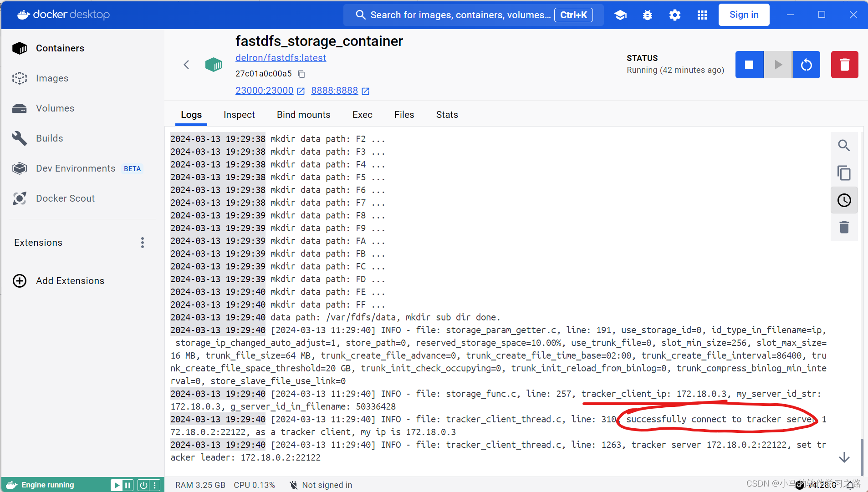
Task: Open Dev Environments in the sidebar
Action: [82, 168]
